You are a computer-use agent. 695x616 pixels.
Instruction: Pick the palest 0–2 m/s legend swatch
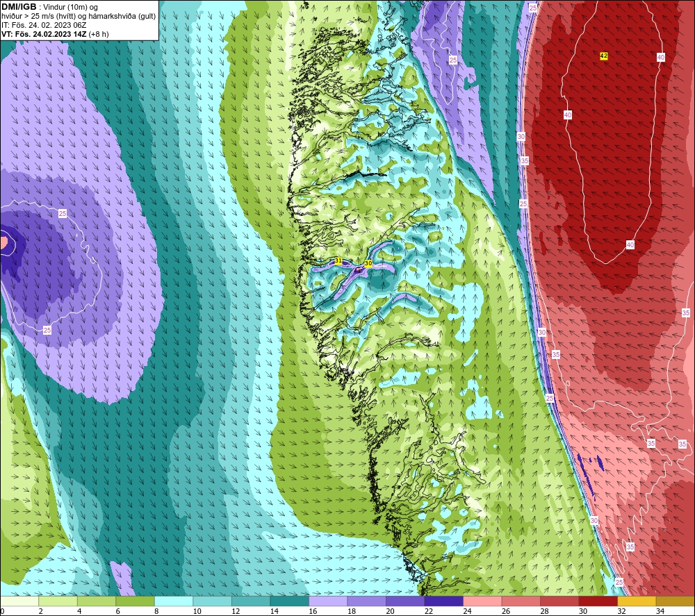[19, 601]
